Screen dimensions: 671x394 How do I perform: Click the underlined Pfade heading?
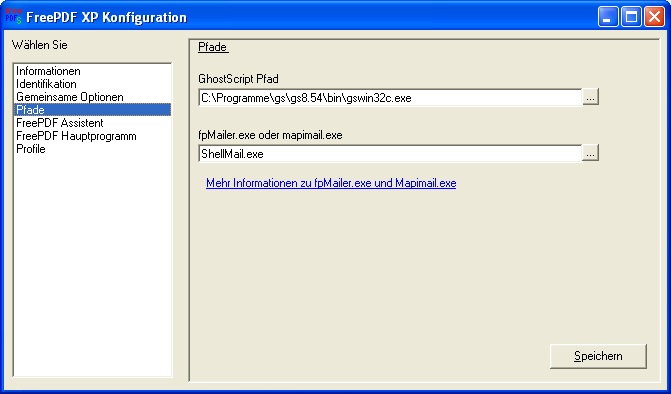(213, 47)
